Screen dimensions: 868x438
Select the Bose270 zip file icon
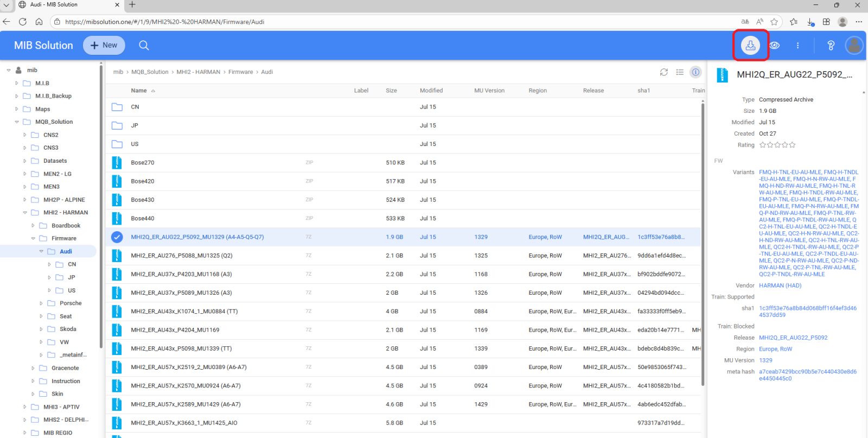pos(117,163)
